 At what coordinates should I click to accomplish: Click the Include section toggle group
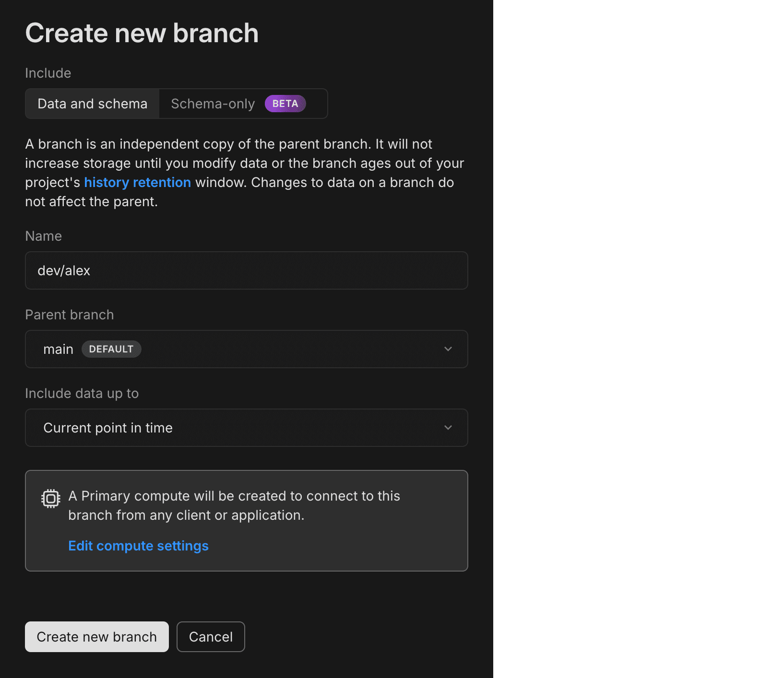(176, 103)
